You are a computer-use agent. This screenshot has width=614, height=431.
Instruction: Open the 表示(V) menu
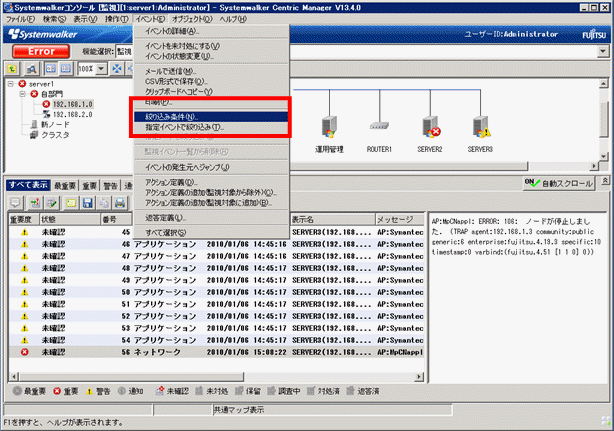(x=85, y=19)
